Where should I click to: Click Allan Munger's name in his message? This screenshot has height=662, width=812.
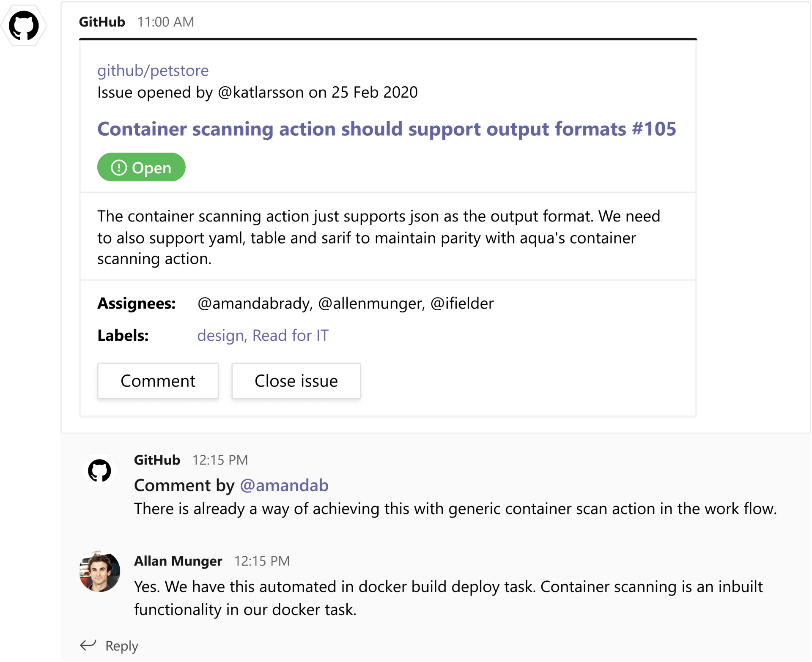(178, 561)
